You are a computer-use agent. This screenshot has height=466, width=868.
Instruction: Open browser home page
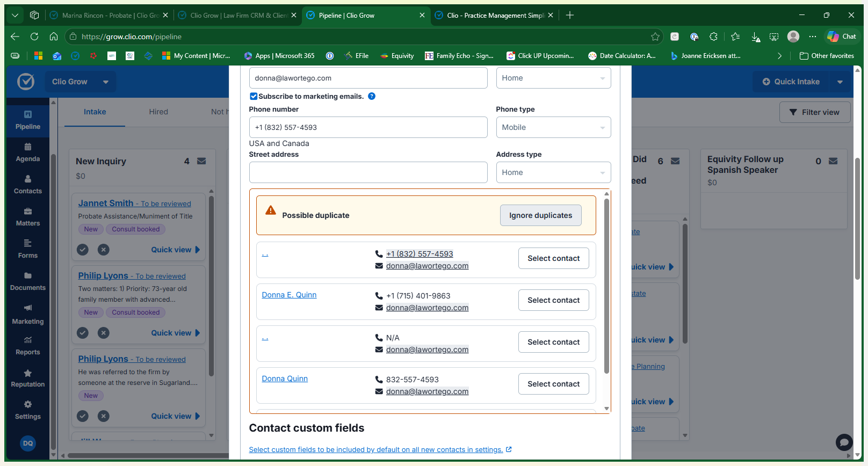pos(54,37)
